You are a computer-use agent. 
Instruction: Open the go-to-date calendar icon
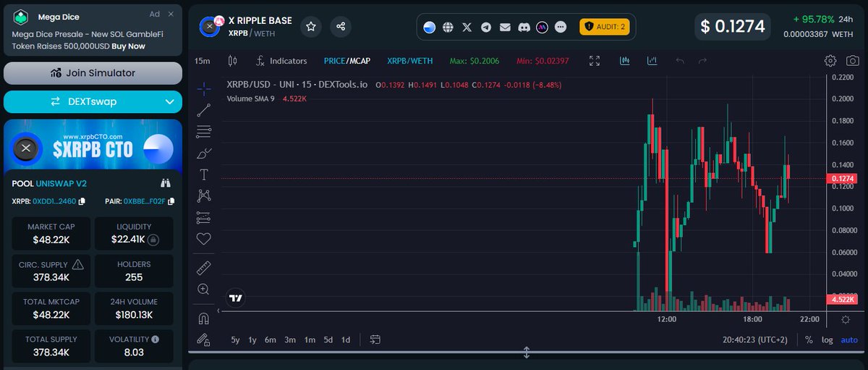click(375, 340)
